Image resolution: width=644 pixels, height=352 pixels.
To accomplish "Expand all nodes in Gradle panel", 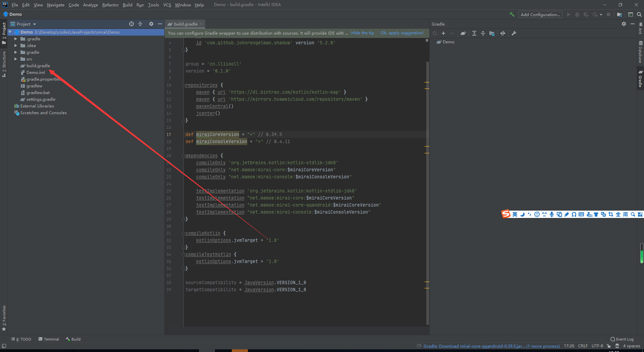I will (x=474, y=33).
